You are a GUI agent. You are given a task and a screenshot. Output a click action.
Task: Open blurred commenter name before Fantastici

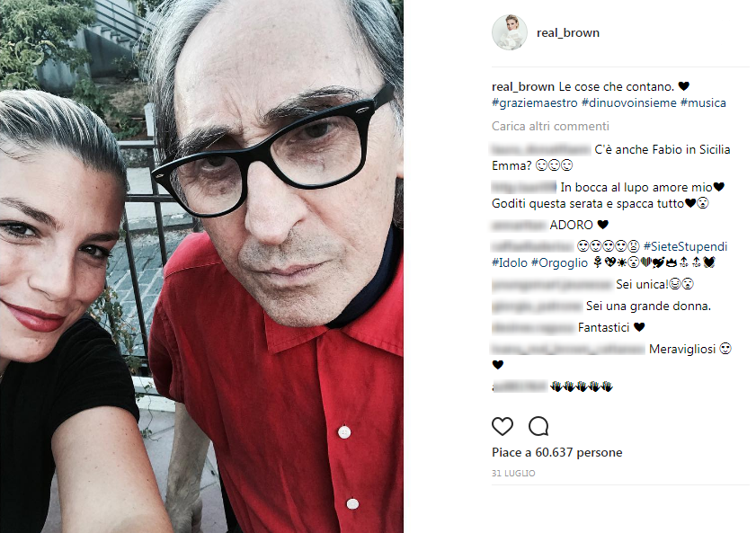click(x=533, y=328)
